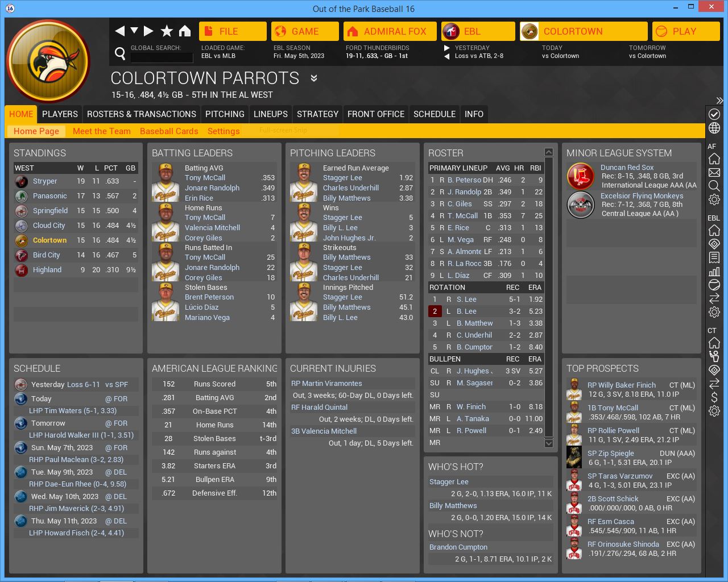This screenshot has width=728, height=582.
Task: Open the Excelsior Flying Monkeys affiliate link
Action: pos(642,196)
